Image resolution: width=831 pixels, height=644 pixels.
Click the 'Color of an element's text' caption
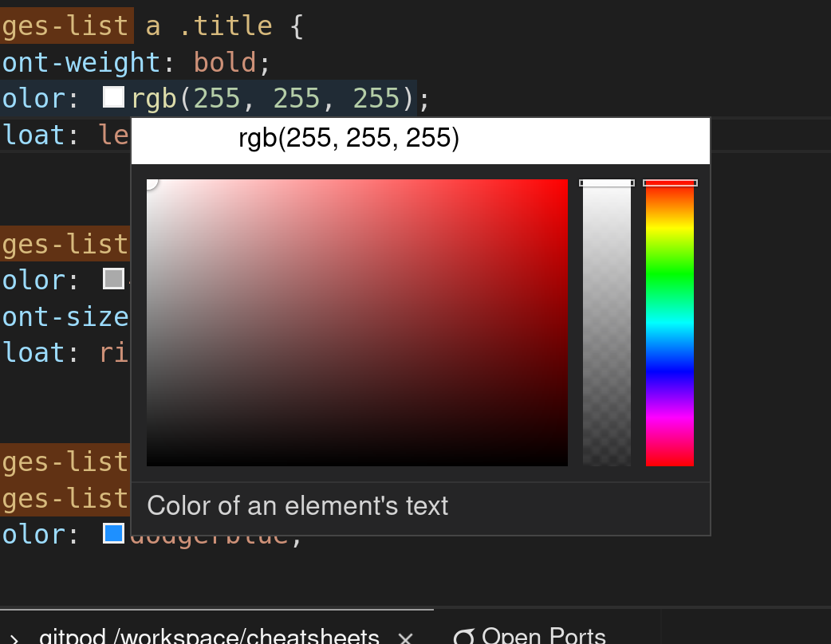pos(295,506)
